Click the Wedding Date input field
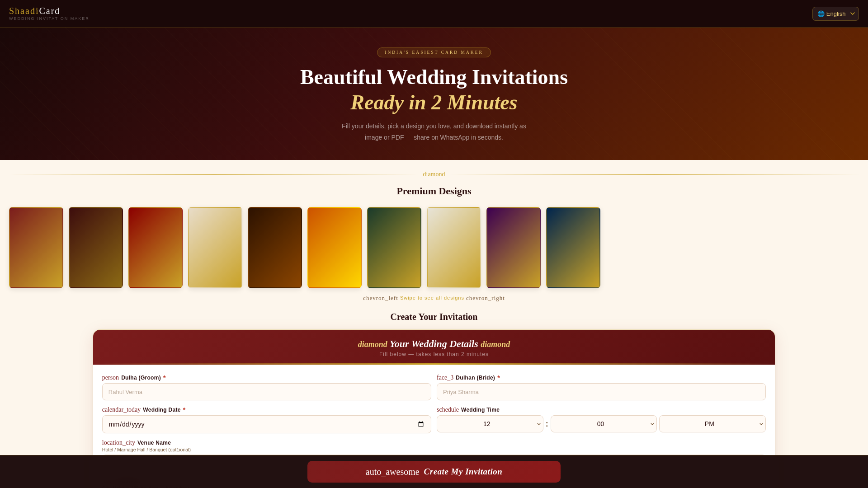The width and height of the screenshot is (868, 488). tap(267, 424)
